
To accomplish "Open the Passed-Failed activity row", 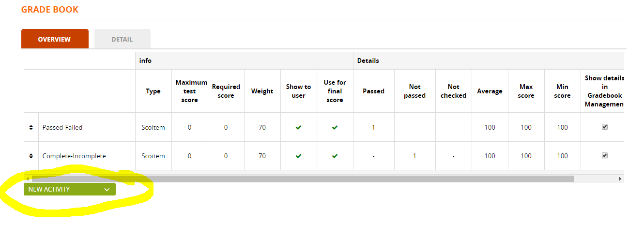I will point(62,127).
